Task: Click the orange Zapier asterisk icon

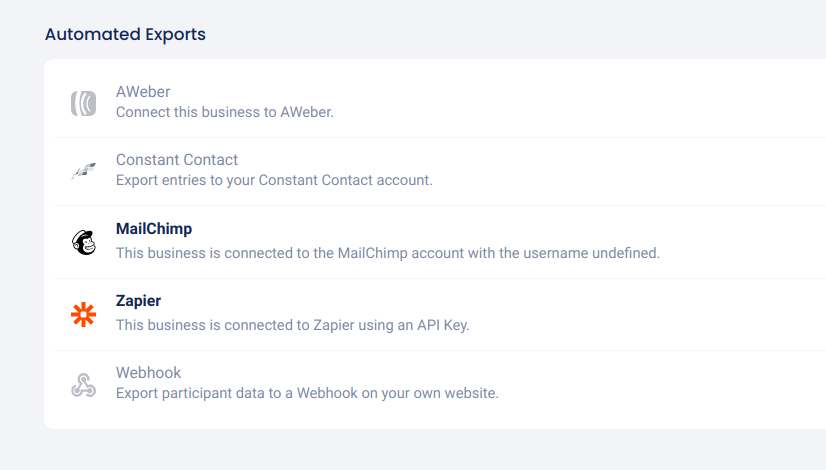Action: [83, 314]
